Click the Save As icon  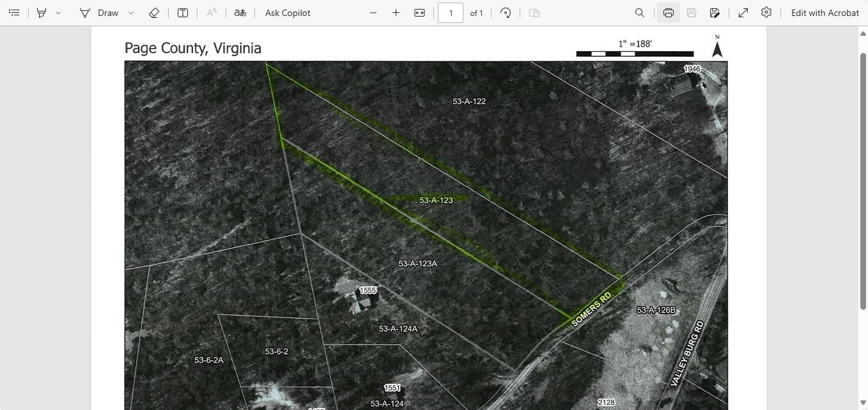(x=715, y=13)
